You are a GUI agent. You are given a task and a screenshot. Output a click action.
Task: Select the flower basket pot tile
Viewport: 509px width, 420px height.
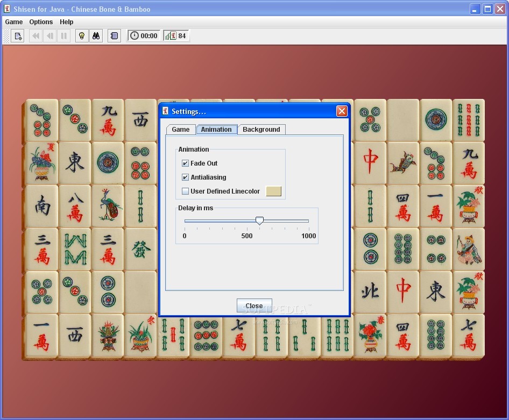click(x=108, y=336)
